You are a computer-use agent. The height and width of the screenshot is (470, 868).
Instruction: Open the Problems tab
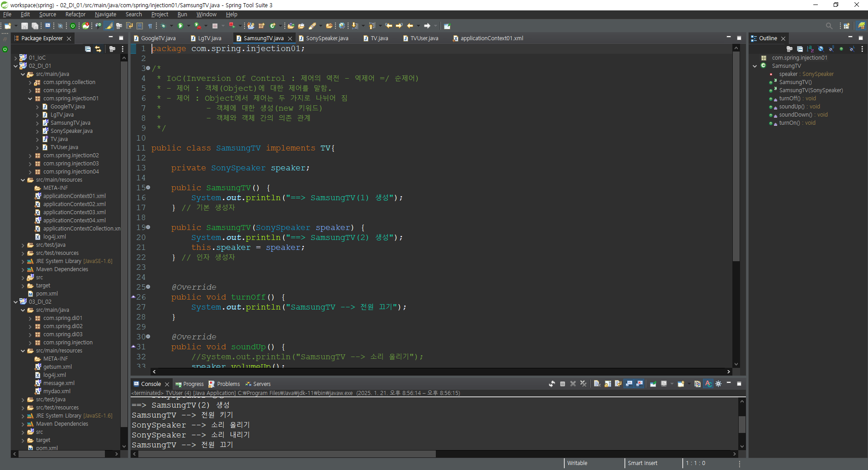coord(224,384)
